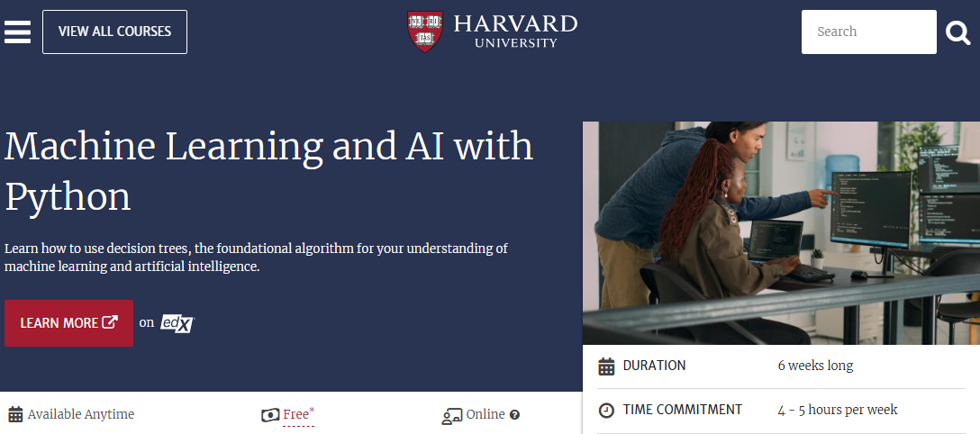Click the Harvard shield logo
This screenshot has height=434, width=980.
(x=425, y=31)
